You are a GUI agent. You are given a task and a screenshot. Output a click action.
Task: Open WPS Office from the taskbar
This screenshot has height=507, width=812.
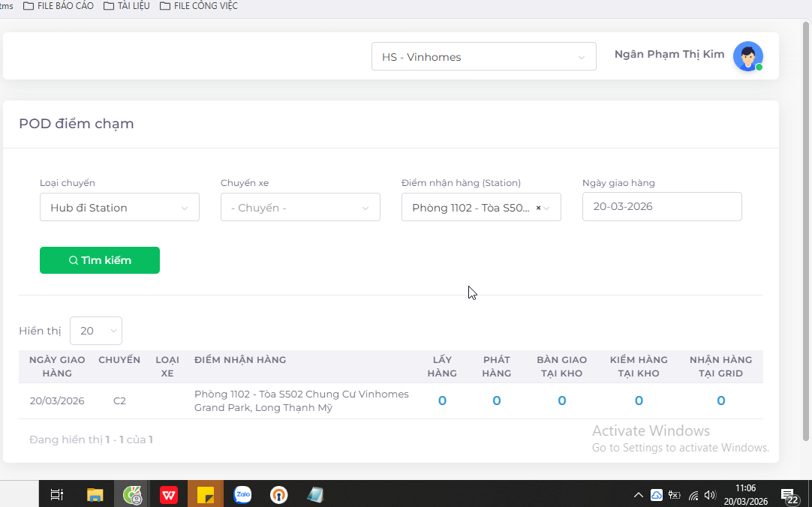pos(169,494)
